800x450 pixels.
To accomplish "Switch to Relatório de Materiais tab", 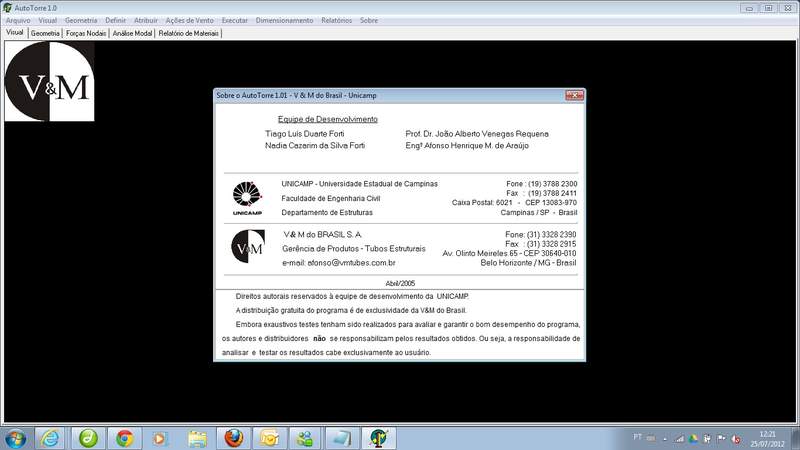I will (188, 33).
